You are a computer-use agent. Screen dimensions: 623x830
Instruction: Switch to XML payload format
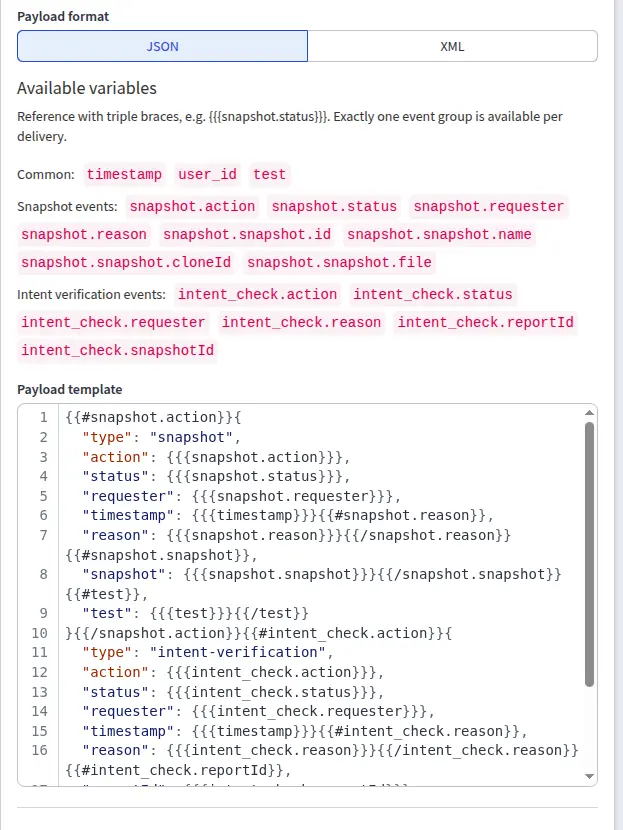453,46
